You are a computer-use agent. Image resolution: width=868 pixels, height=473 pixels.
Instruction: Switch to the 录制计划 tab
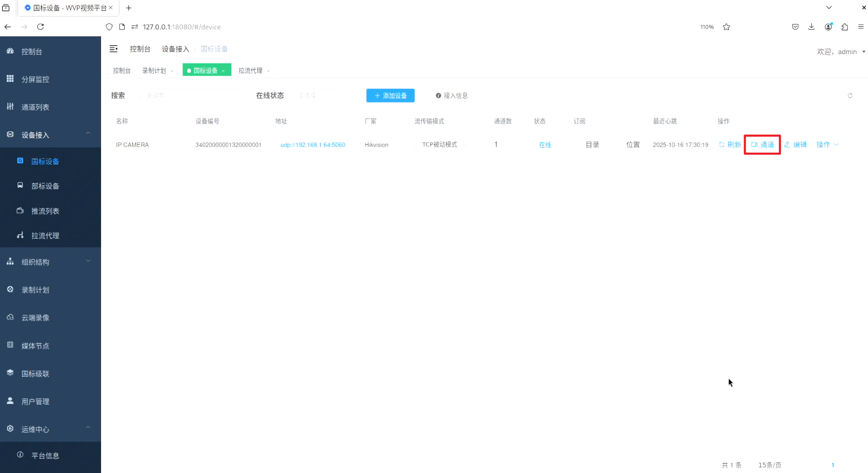154,71
